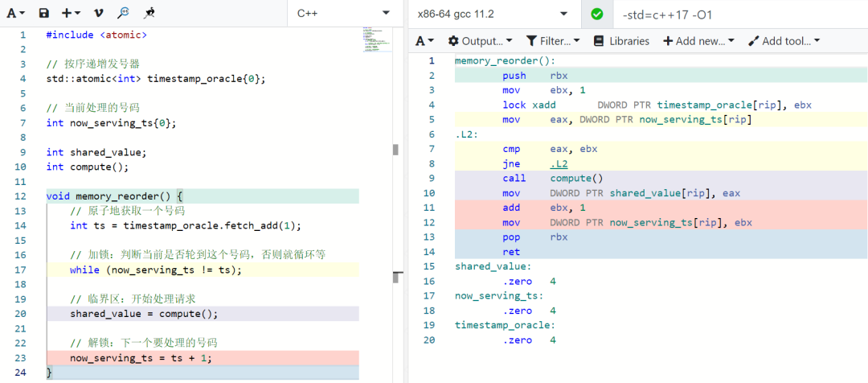Open source in Quick-bench icon

pyautogui.click(x=149, y=14)
